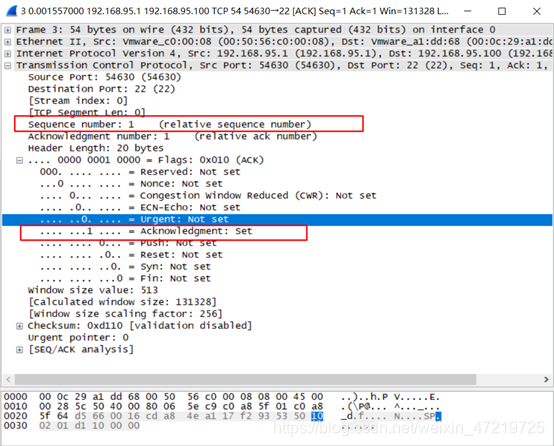This screenshot has width=554, height=446.
Task: Click highlighted hex byte 10
Action: [x=317, y=416]
